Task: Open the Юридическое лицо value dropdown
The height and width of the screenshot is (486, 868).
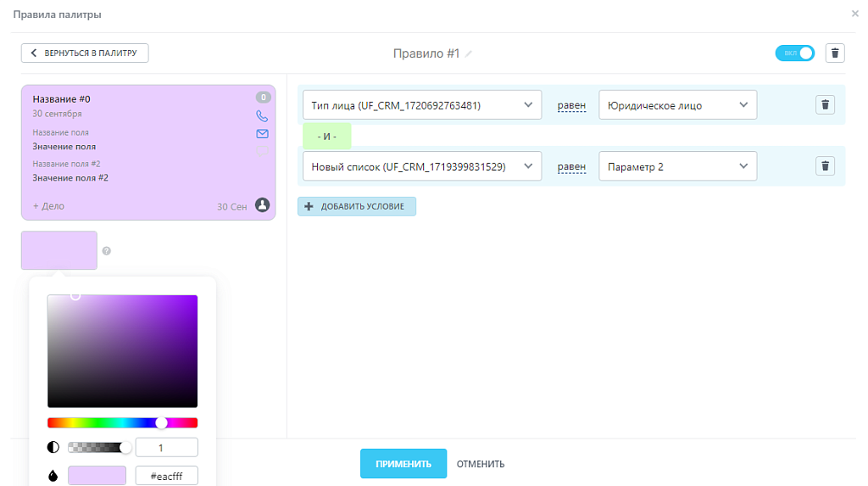Action: (x=676, y=105)
